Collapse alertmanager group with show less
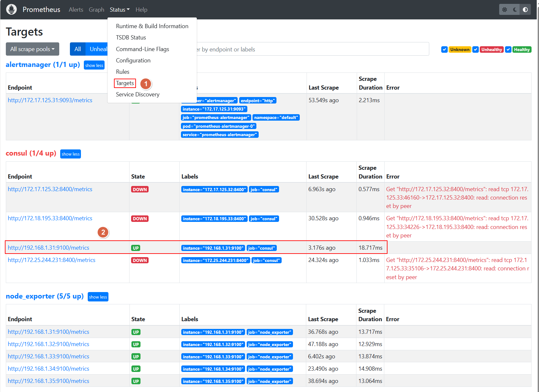The image size is (539, 392). [x=94, y=65]
